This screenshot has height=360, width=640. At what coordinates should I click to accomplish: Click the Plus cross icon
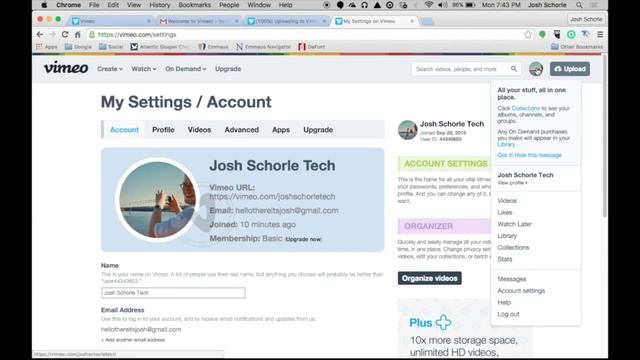(x=443, y=322)
